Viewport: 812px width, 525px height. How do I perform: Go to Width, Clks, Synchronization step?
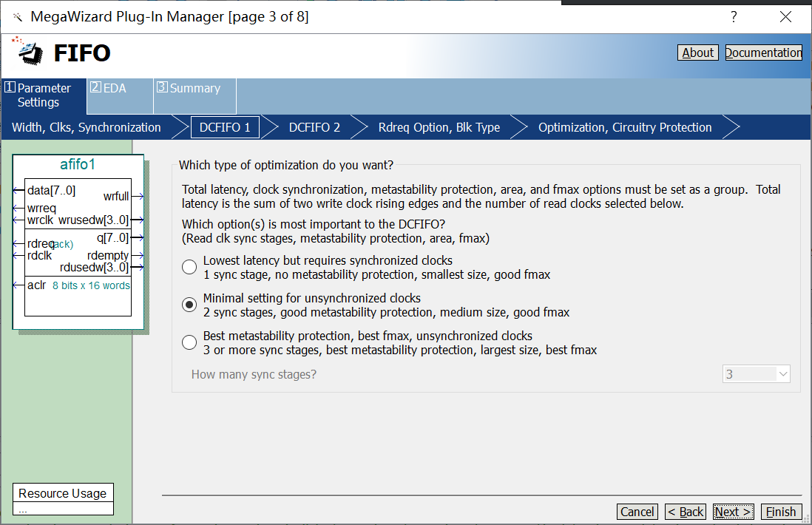pyautogui.click(x=87, y=127)
